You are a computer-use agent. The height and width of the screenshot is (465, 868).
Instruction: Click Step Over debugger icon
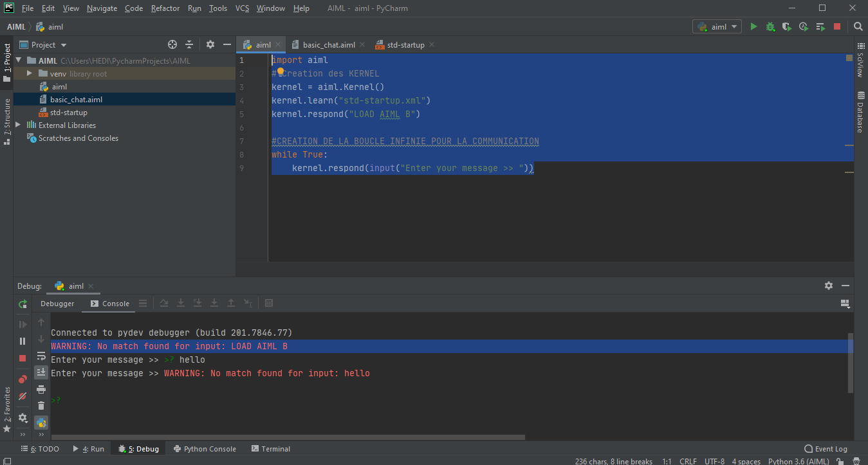click(164, 304)
